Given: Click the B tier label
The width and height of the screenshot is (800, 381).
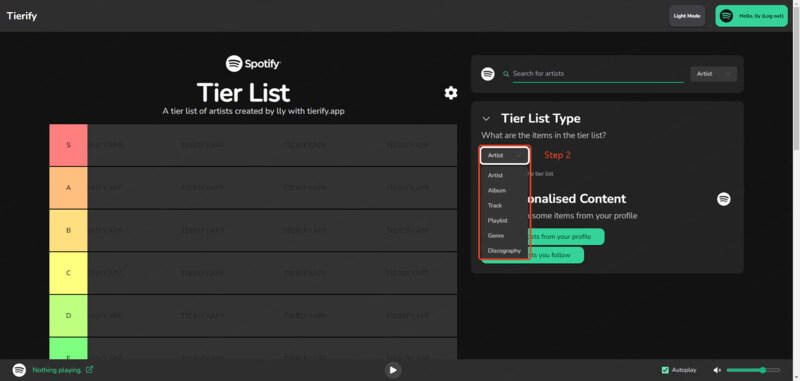Looking at the screenshot, I should pyautogui.click(x=68, y=231).
